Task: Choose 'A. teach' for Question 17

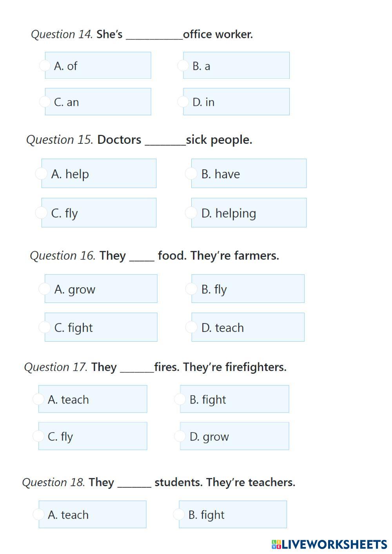Action: [38, 399]
